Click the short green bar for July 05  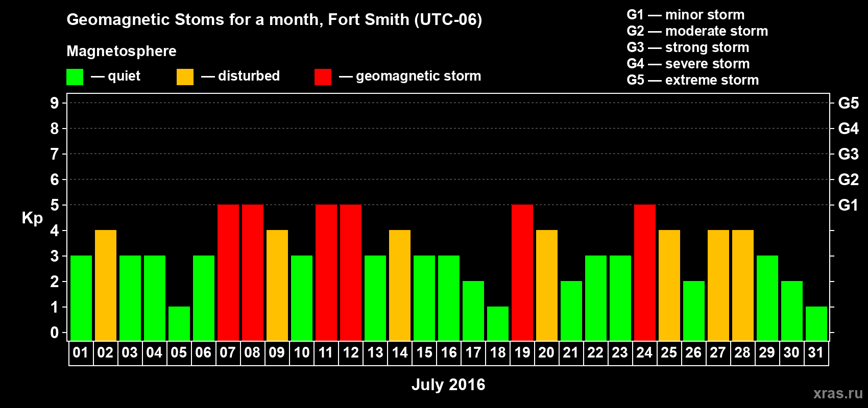179,324
